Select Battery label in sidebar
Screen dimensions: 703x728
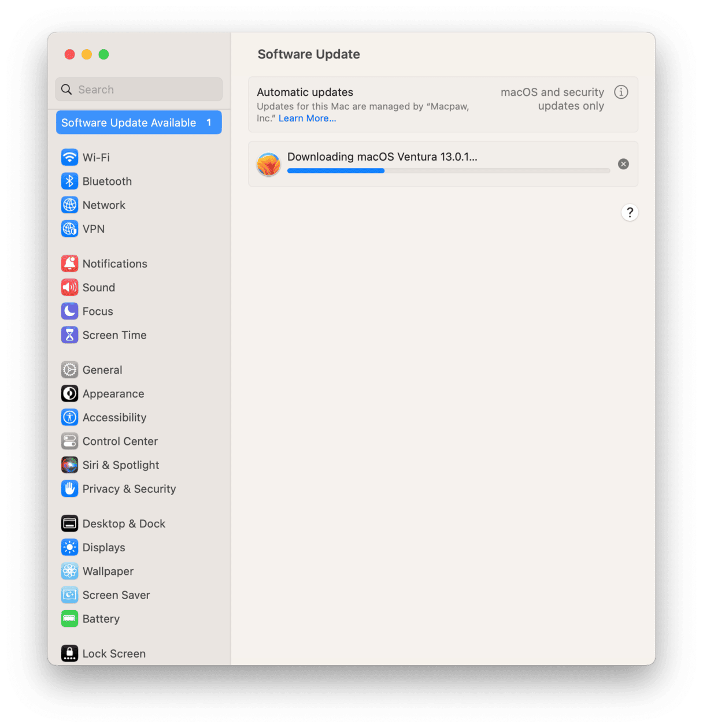(x=101, y=619)
